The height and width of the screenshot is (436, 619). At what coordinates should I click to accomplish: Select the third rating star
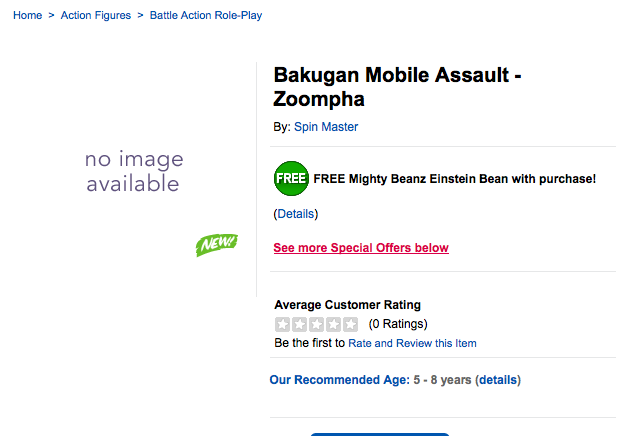(x=317, y=324)
